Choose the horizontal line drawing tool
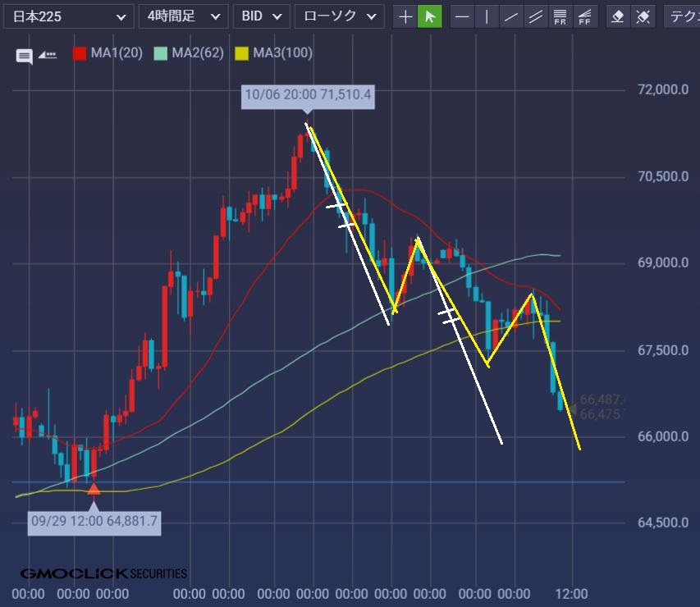This screenshot has width=700, height=607. point(462,17)
